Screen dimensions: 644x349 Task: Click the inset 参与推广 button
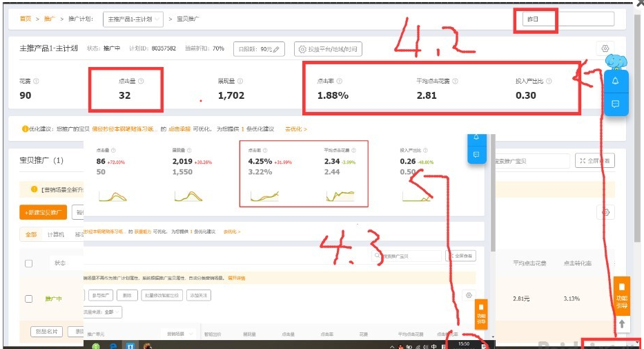click(x=101, y=296)
